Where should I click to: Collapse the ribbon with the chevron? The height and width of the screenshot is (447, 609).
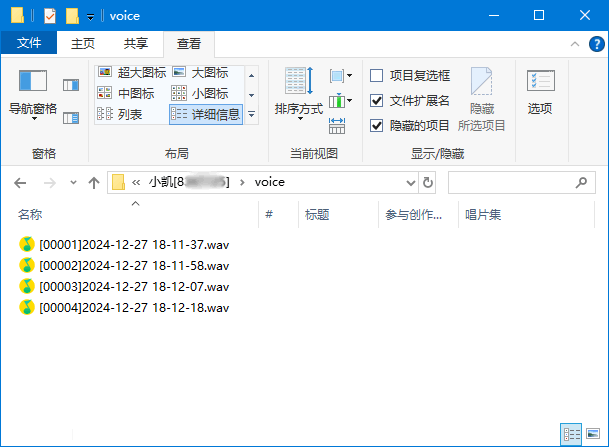point(574,44)
